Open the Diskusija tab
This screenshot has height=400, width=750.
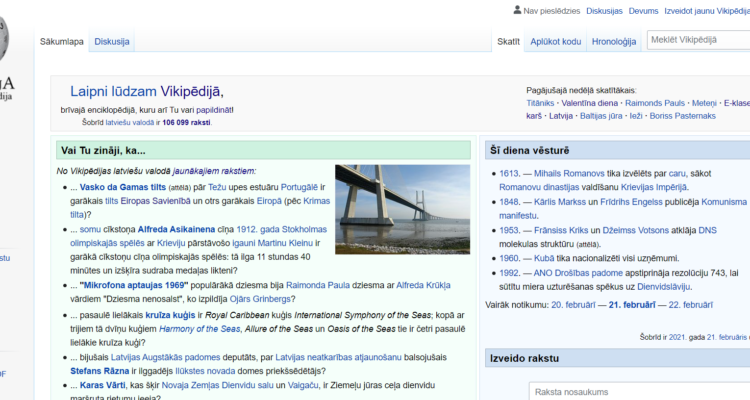(112, 42)
